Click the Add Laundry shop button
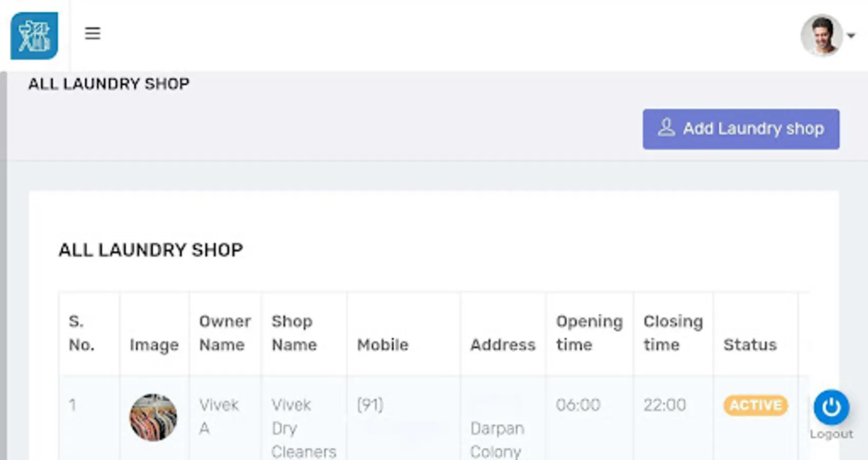The height and width of the screenshot is (460, 868). tap(741, 129)
